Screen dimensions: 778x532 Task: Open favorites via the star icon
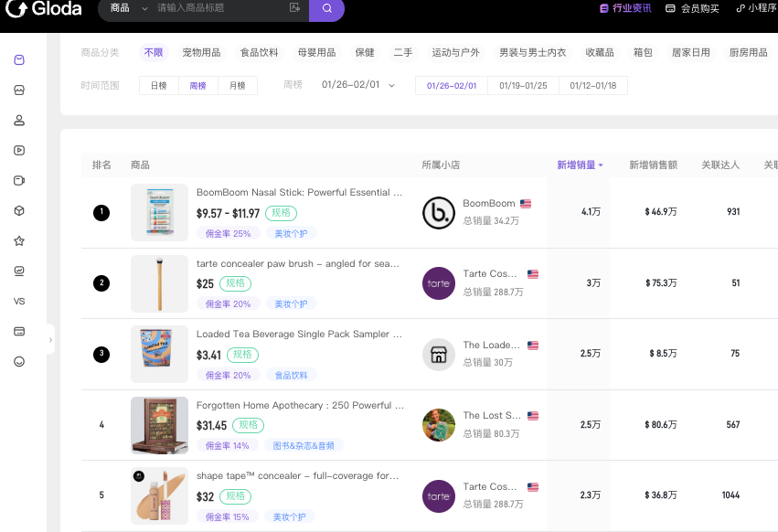[20, 240]
